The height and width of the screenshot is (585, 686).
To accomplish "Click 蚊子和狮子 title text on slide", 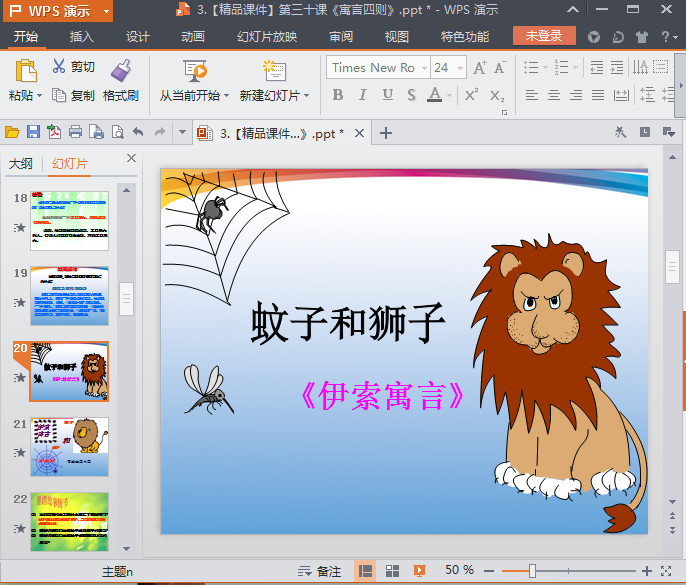I will (348, 323).
